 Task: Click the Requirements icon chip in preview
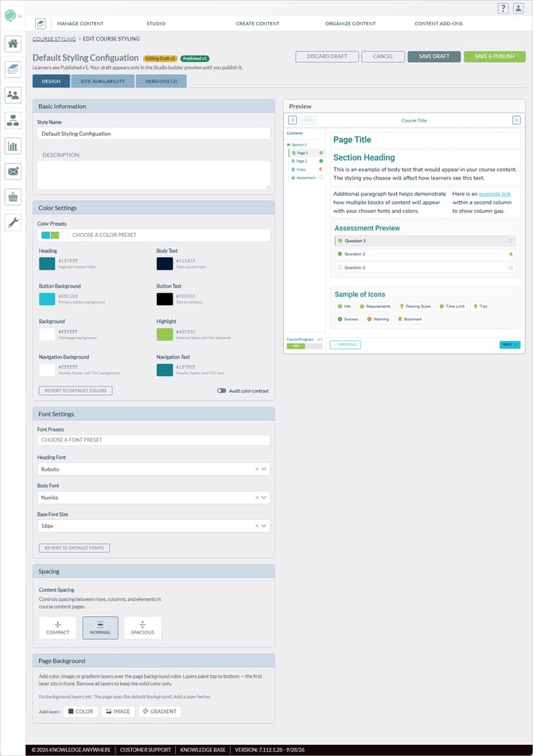[x=375, y=306]
